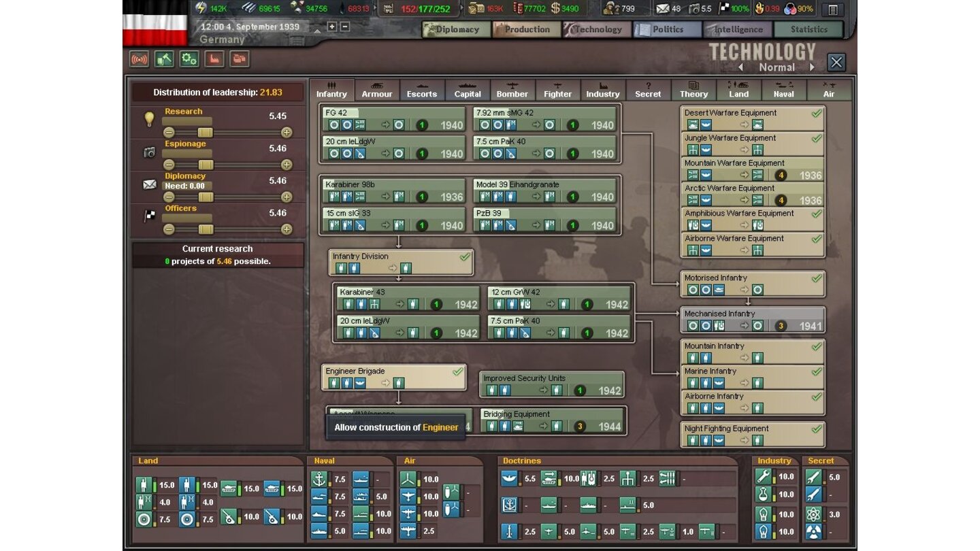Open the Production screen

(527, 29)
